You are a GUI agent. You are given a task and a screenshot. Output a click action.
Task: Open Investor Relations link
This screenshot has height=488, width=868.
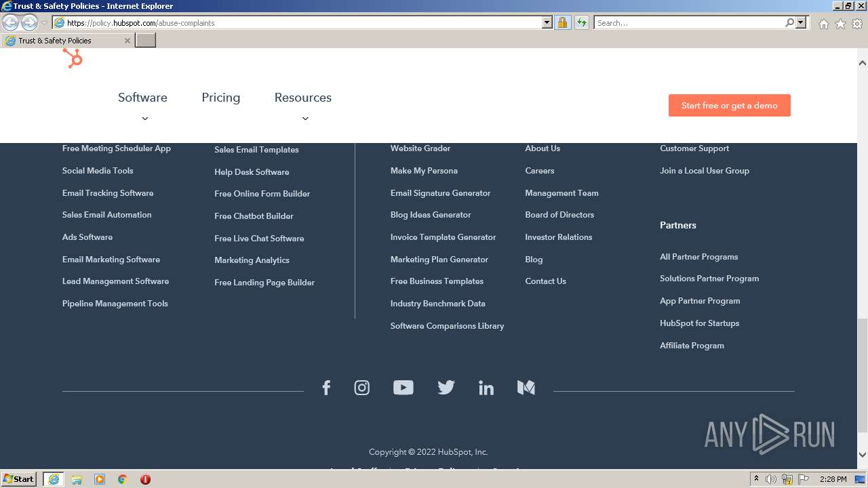(x=559, y=237)
